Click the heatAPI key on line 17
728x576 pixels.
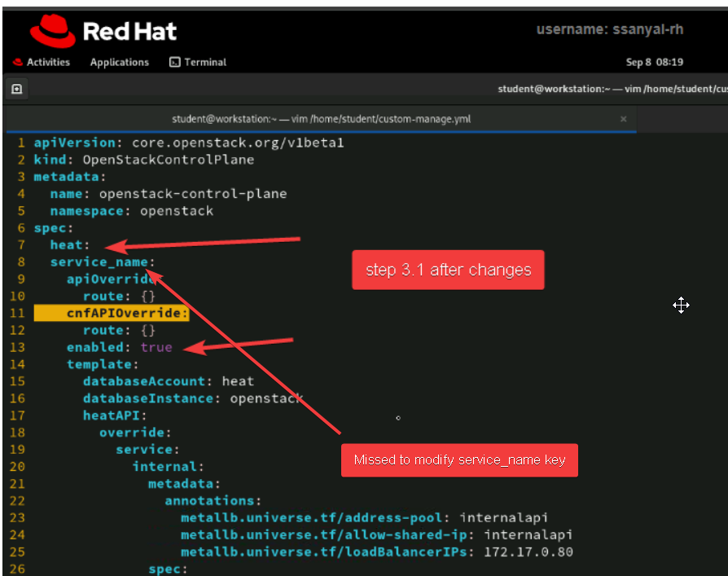(112, 416)
